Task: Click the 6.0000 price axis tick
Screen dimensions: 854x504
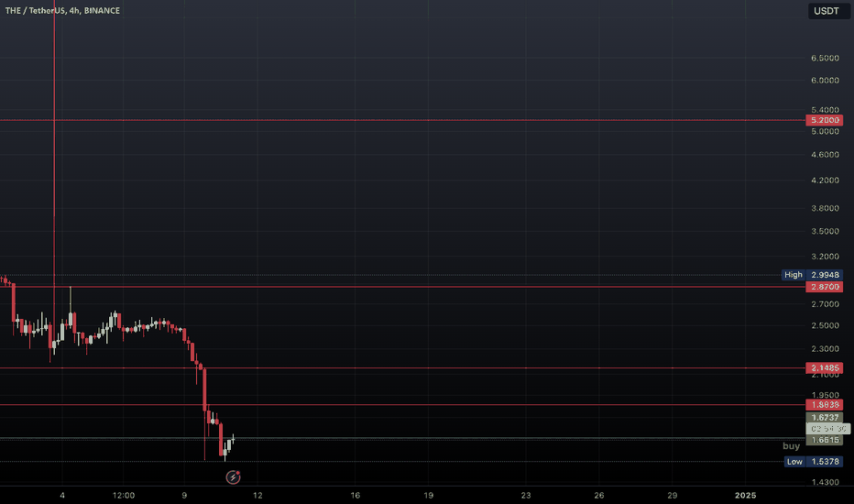Action: click(825, 80)
